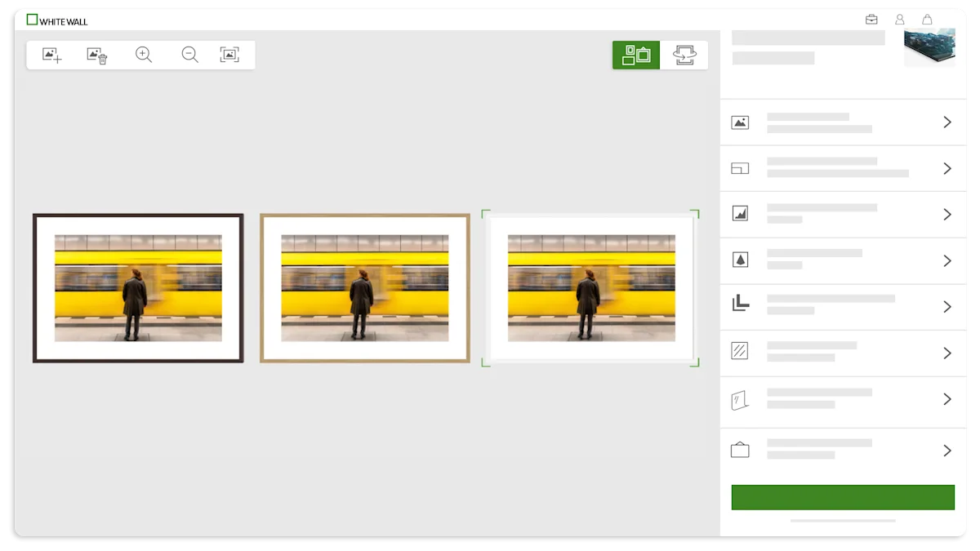Viewport: 980px width, 551px height.
Task: Zoom in with the magnifier plus icon
Action: point(144,56)
